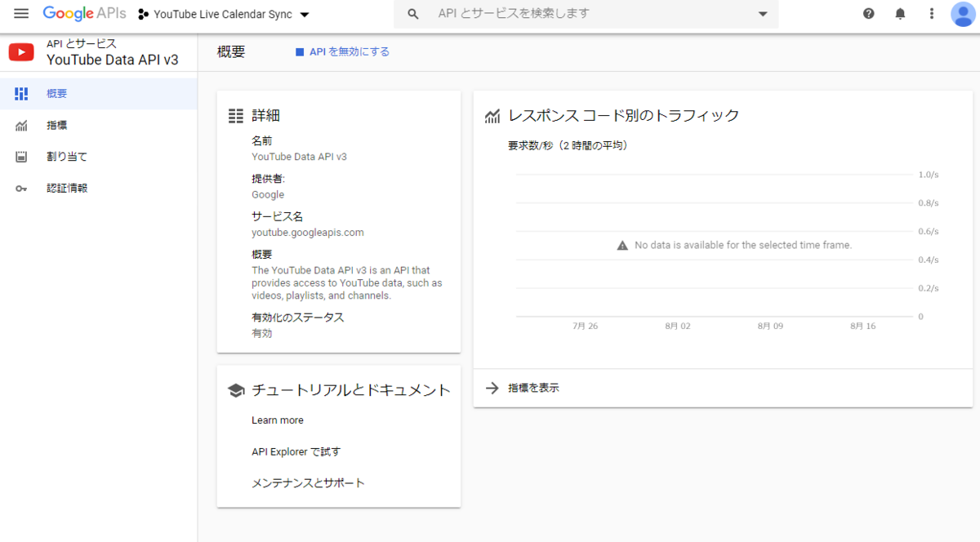Open the Learn more link
Screen dimensions: 980x542
(x=278, y=420)
